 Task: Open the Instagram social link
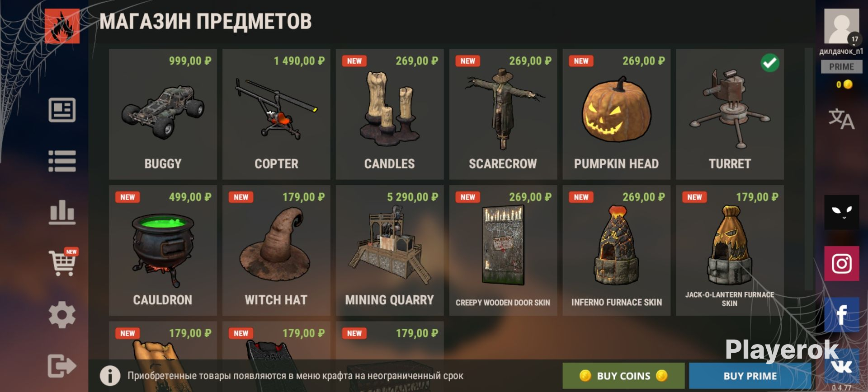pos(842,263)
